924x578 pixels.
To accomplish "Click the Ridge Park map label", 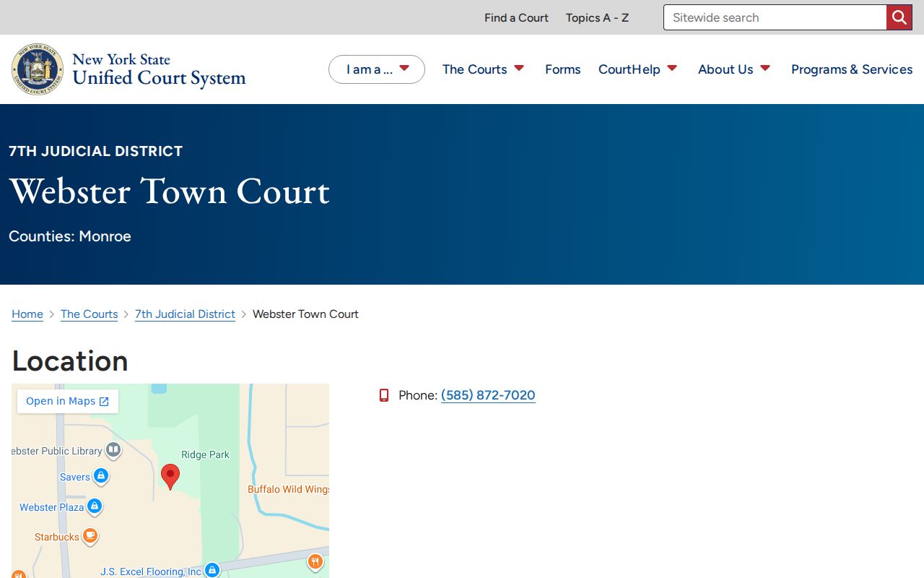I will point(205,454).
